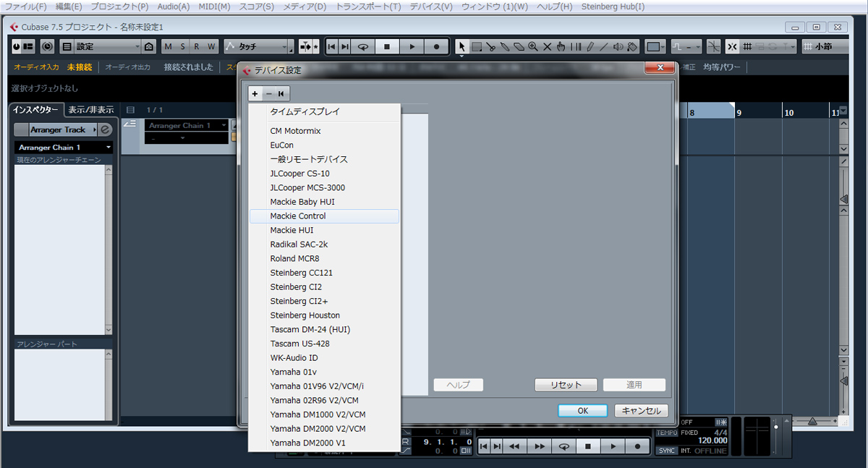Click the Stop button in top toolbar
The width and height of the screenshot is (868, 468).
point(387,46)
